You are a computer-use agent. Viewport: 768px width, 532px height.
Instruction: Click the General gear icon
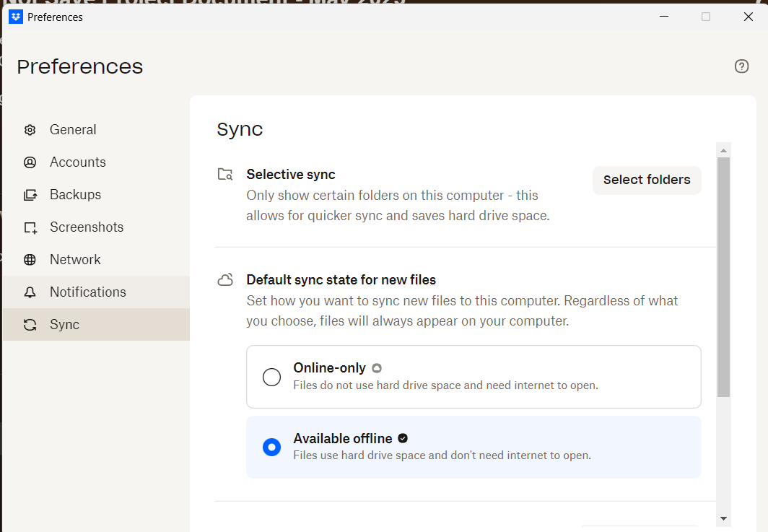(x=30, y=130)
